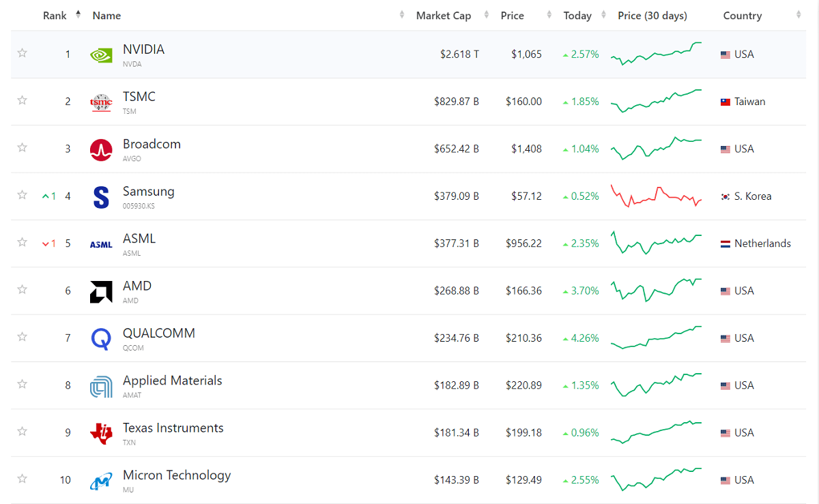This screenshot has height=504, width=819.
Task: Open NVIDIA's 30-day price chart
Action: pyautogui.click(x=657, y=54)
